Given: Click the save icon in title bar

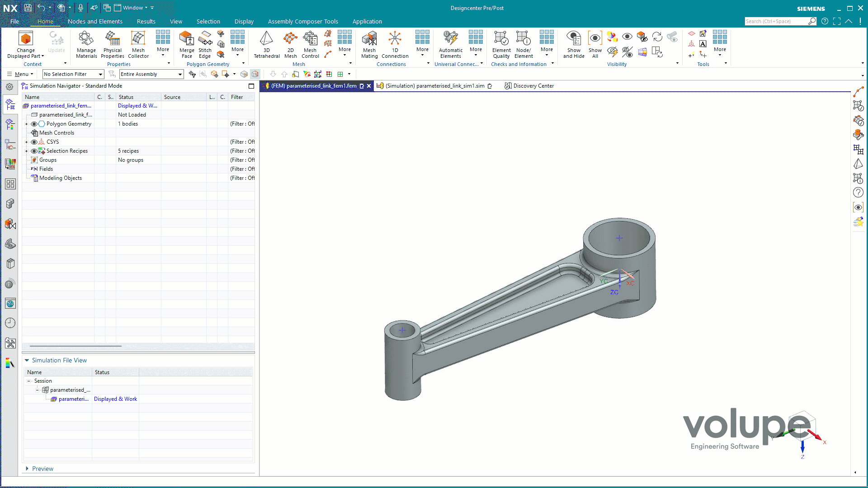Looking at the screenshot, I should [28, 8].
